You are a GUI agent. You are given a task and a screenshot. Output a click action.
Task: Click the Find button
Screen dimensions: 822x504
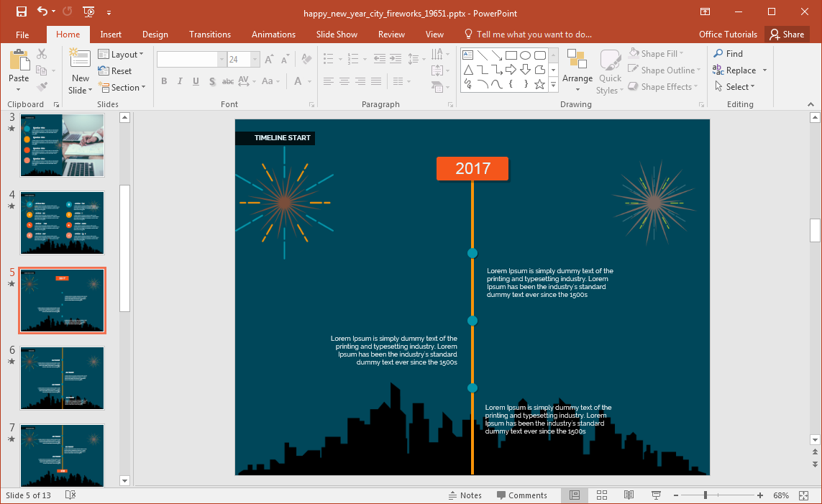(x=729, y=53)
